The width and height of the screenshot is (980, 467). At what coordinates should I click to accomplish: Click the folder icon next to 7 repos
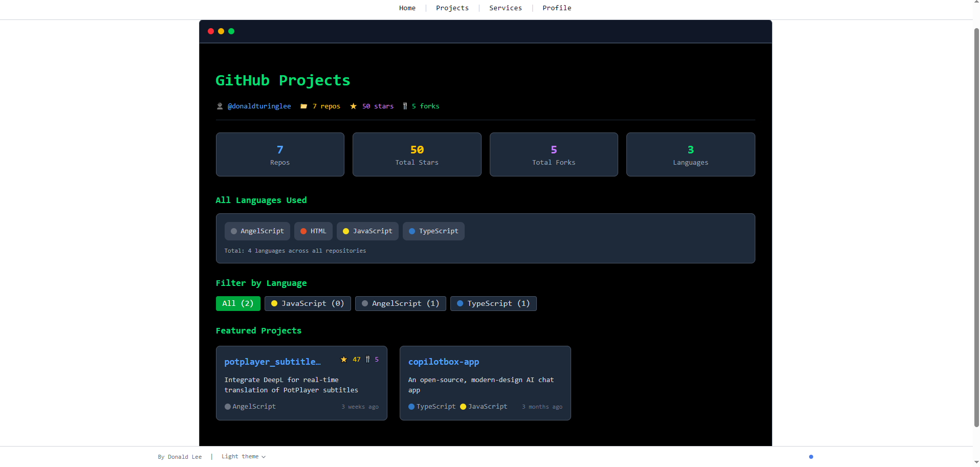303,106
